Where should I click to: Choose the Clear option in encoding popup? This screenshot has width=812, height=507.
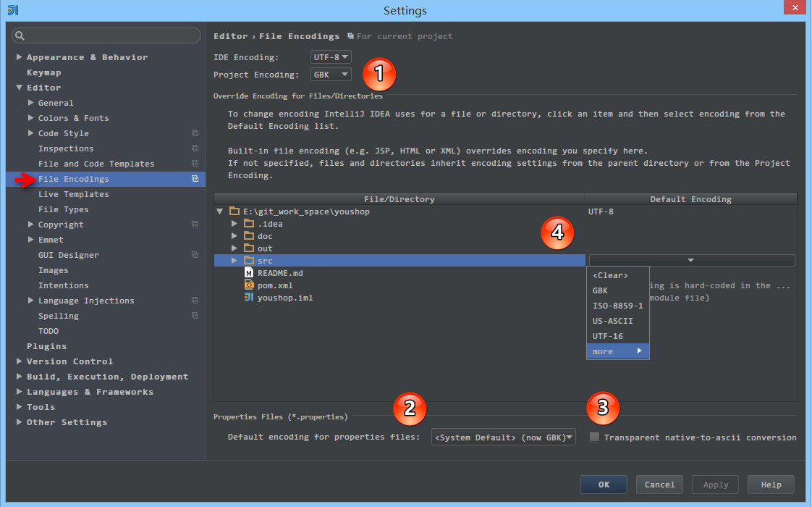[610, 275]
